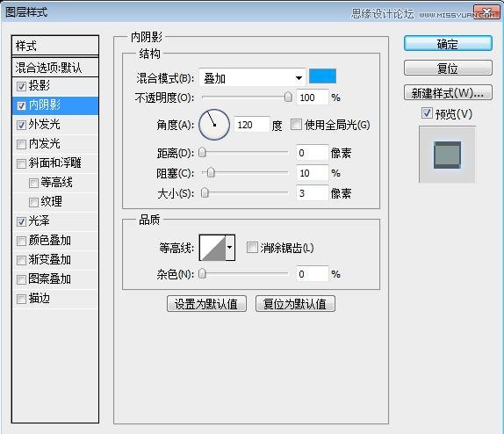Screen dimensions: 504x434
Task: Enable the 渐变叠加 gradient overlay checkbox
Action: tap(21, 260)
